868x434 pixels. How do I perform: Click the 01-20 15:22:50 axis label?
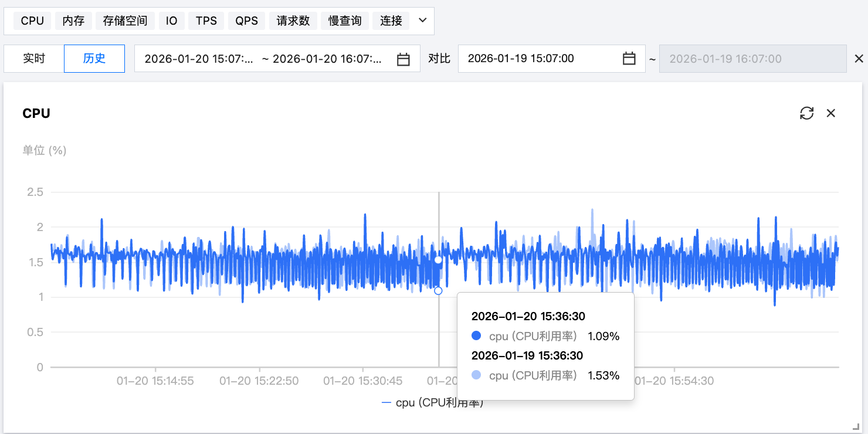coord(259,381)
